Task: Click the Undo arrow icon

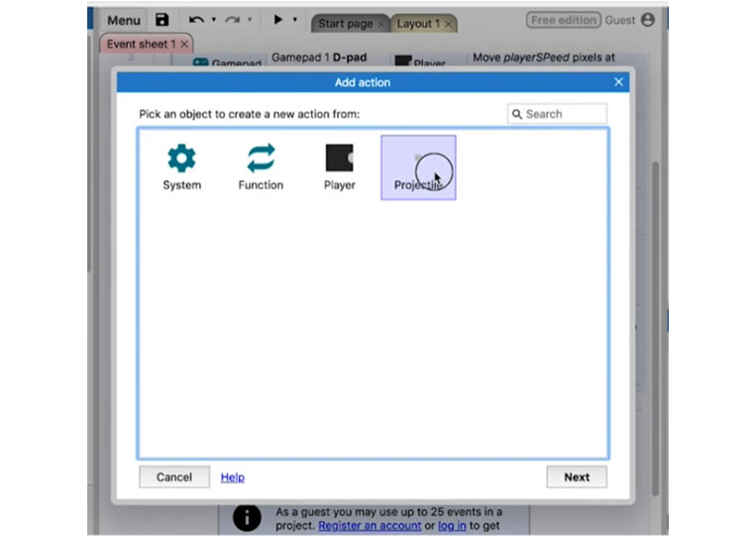Action: pyautogui.click(x=196, y=20)
